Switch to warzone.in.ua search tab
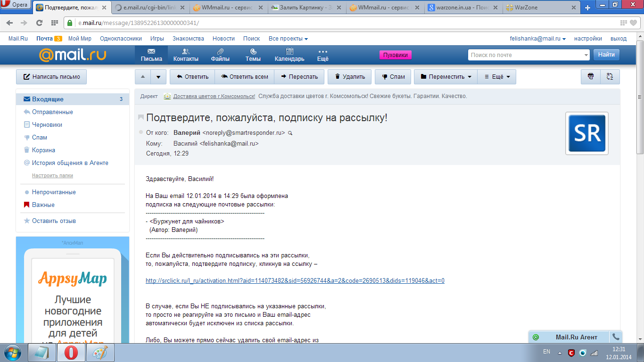The width and height of the screenshot is (644, 362). click(x=463, y=8)
